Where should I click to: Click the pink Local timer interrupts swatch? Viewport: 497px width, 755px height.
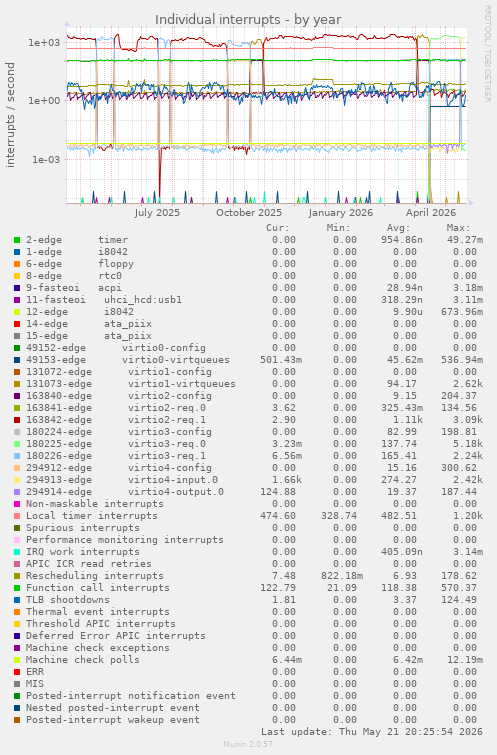(x=17, y=516)
